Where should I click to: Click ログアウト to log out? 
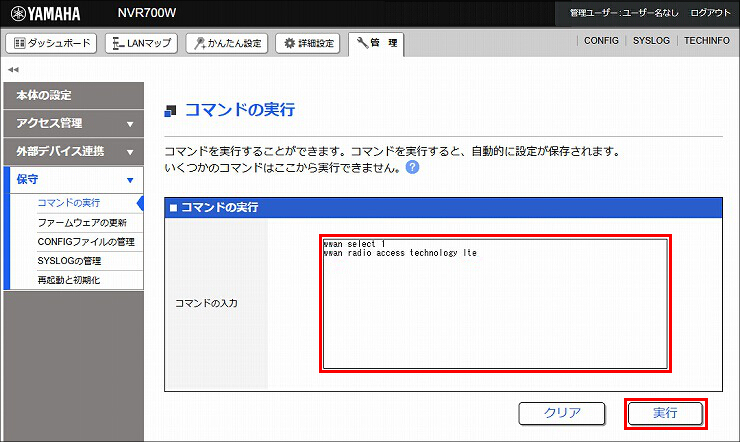pyautogui.click(x=710, y=13)
